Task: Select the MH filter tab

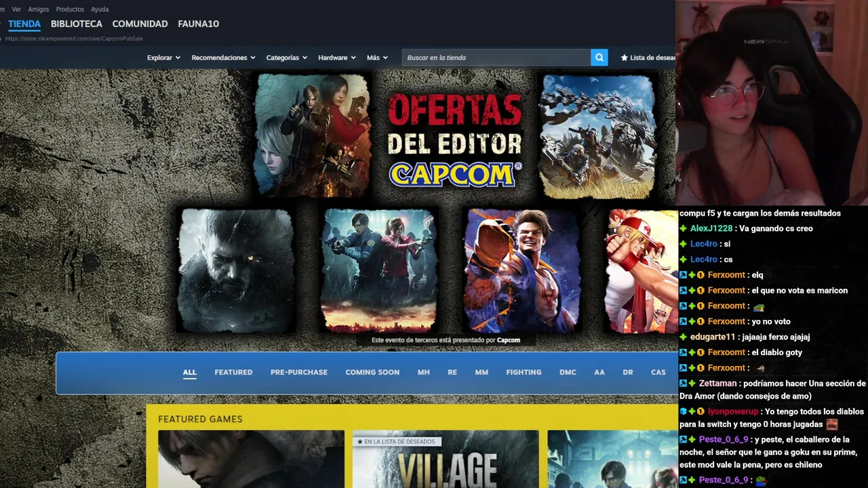Action: (x=423, y=372)
